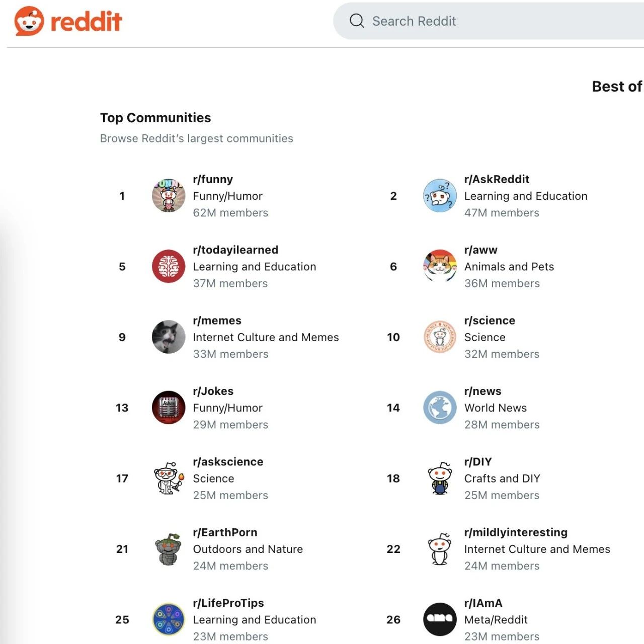Open the r/science community link
This screenshot has width=644, height=644.
coord(490,320)
